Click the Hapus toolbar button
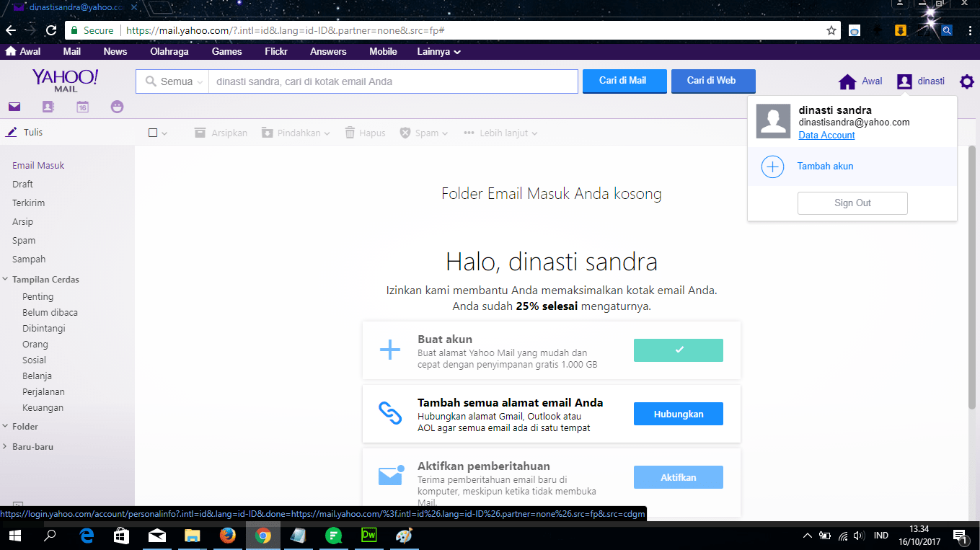 pyautogui.click(x=365, y=133)
